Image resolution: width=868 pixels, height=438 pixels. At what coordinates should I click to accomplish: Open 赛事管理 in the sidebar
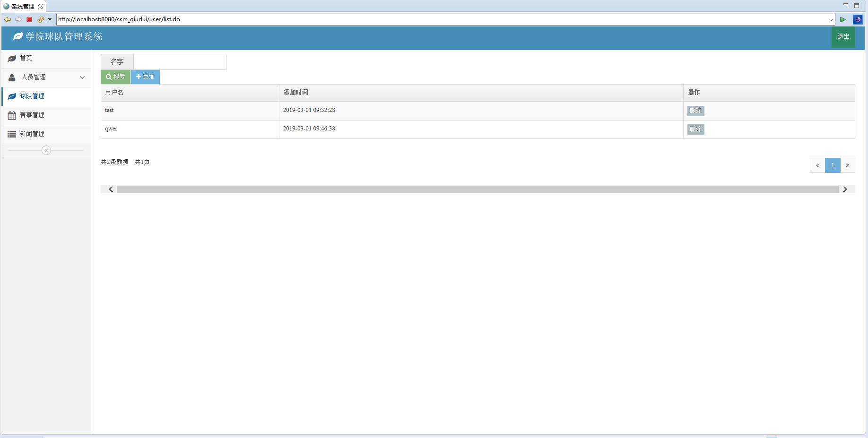click(46, 115)
